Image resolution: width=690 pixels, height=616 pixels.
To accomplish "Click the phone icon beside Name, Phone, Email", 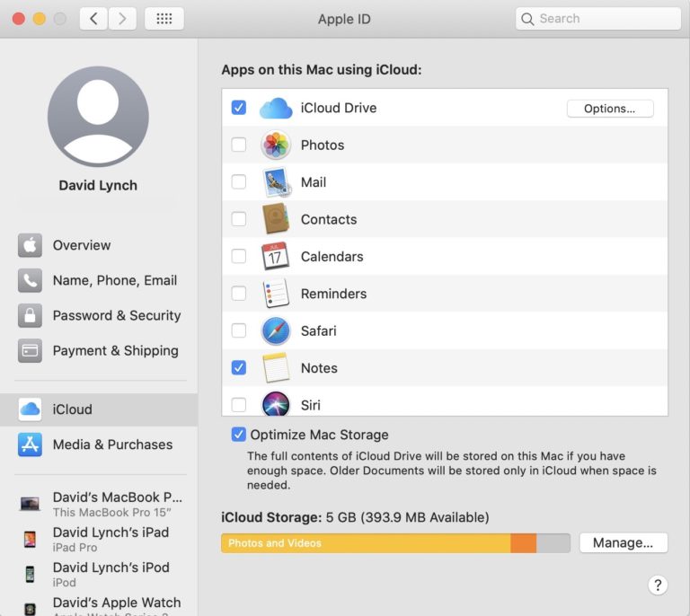I will [x=30, y=280].
